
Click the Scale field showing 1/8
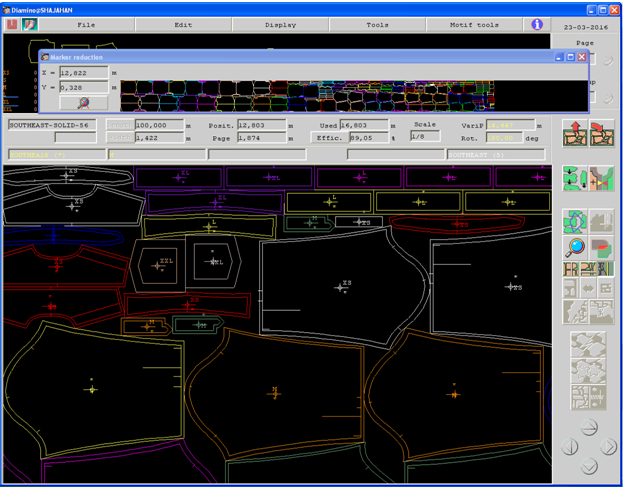424,137
